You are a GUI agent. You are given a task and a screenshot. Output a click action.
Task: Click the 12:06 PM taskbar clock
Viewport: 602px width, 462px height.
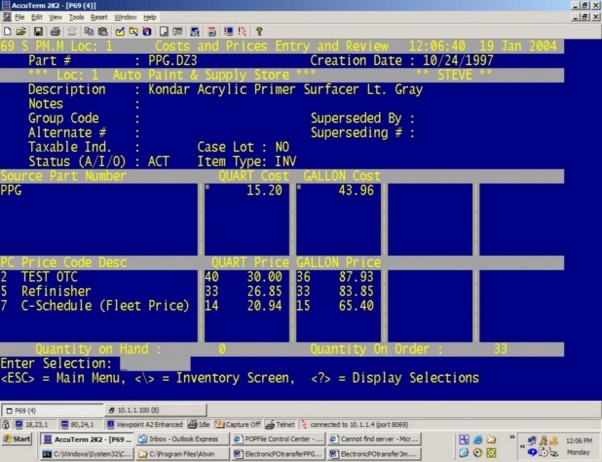[x=579, y=441]
